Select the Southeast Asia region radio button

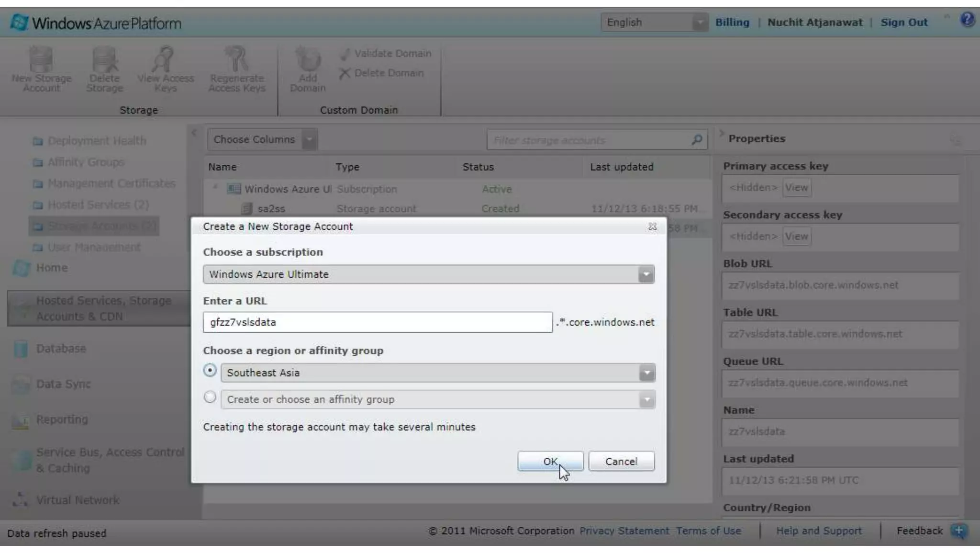point(210,371)
